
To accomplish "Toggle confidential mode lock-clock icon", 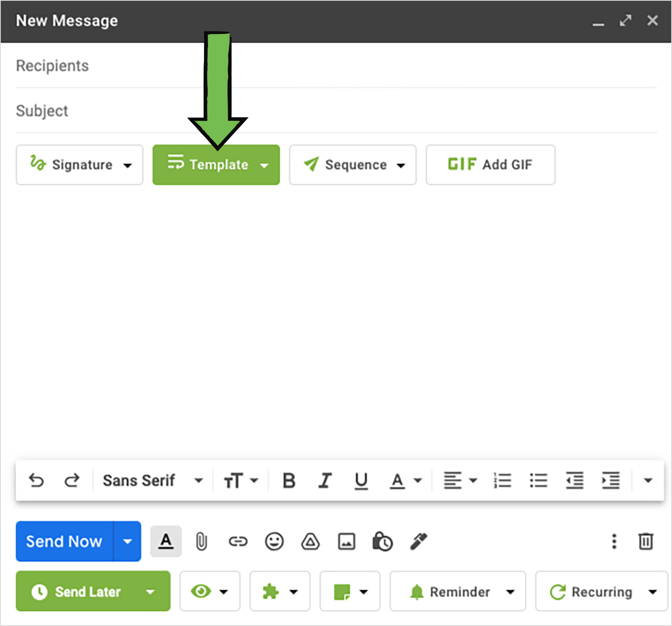I will 382,542.
